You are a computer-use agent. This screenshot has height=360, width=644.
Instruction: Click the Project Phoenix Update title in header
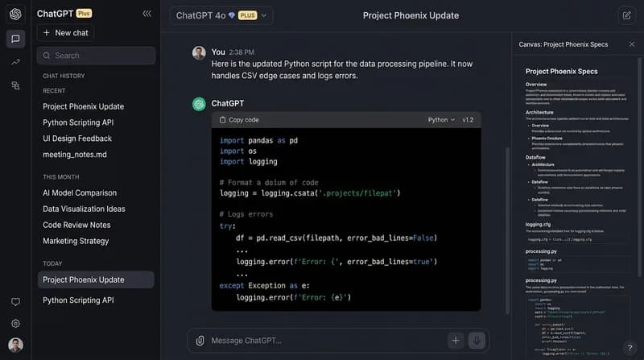[x=411, y=15]
